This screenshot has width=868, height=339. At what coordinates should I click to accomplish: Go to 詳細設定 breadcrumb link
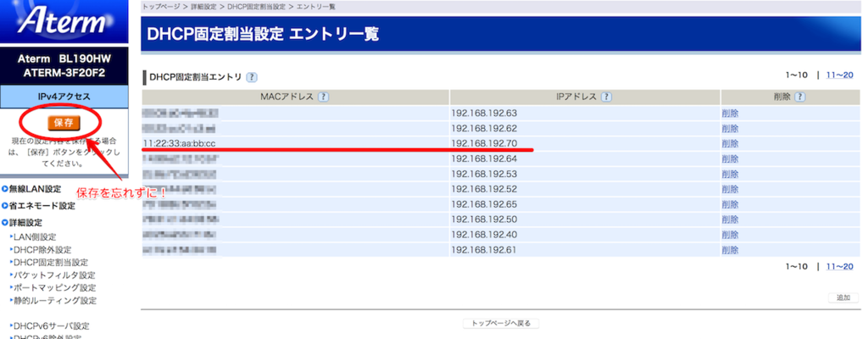[x=202, y=7]
